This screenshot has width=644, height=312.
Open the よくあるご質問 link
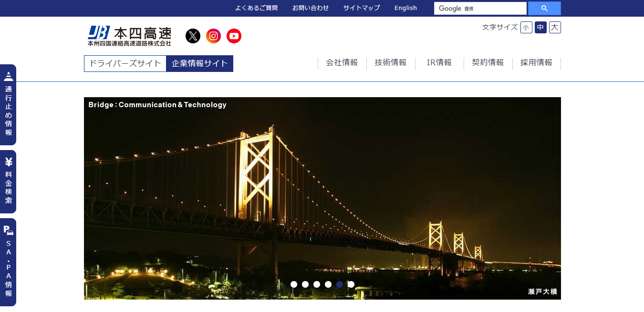pyautogui.click(x=256, y=8)
